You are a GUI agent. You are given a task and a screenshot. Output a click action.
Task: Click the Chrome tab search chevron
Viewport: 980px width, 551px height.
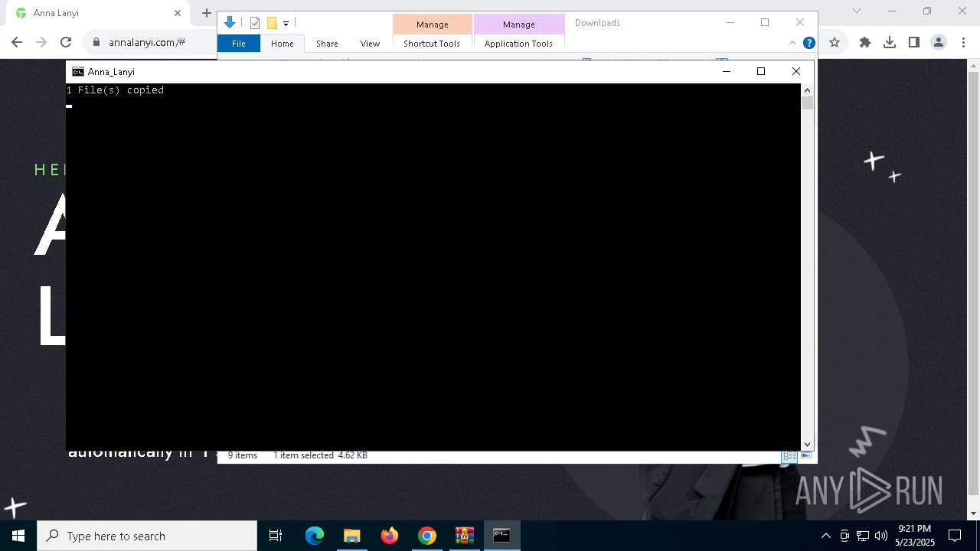click(x=857, y=11)
